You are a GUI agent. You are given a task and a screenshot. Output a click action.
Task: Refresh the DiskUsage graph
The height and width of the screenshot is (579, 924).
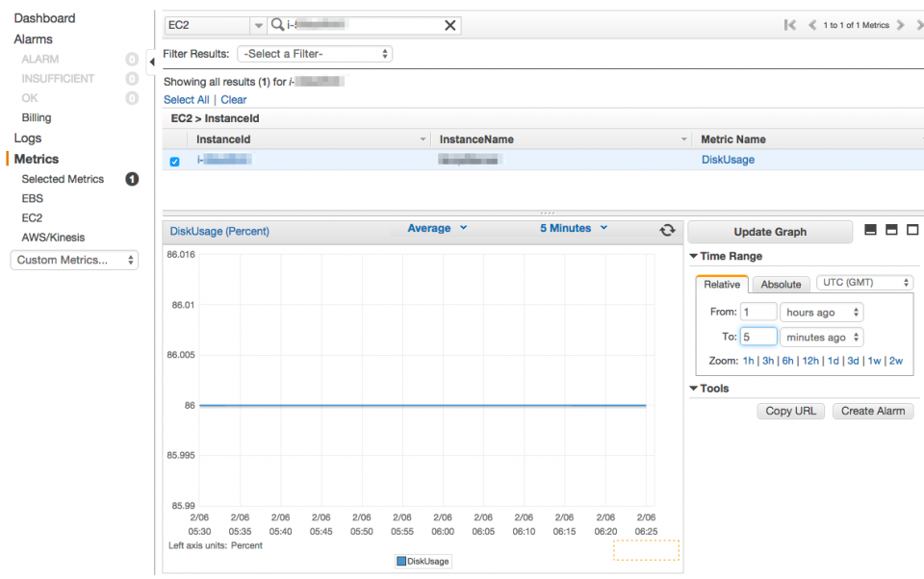point(667,230)
